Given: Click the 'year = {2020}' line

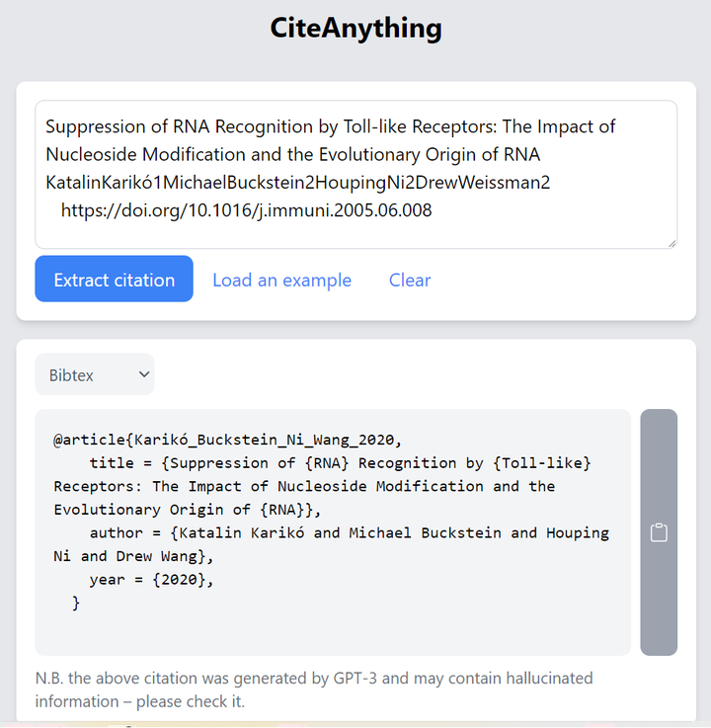Looking at the screenshot, I should coord(151,580).
